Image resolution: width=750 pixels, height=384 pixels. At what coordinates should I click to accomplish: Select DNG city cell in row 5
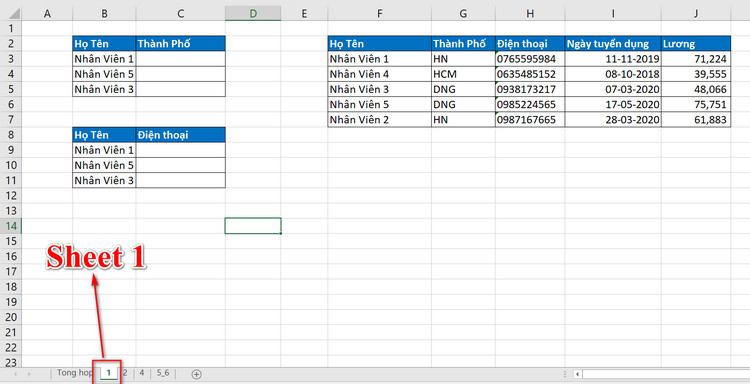(463, 89)
